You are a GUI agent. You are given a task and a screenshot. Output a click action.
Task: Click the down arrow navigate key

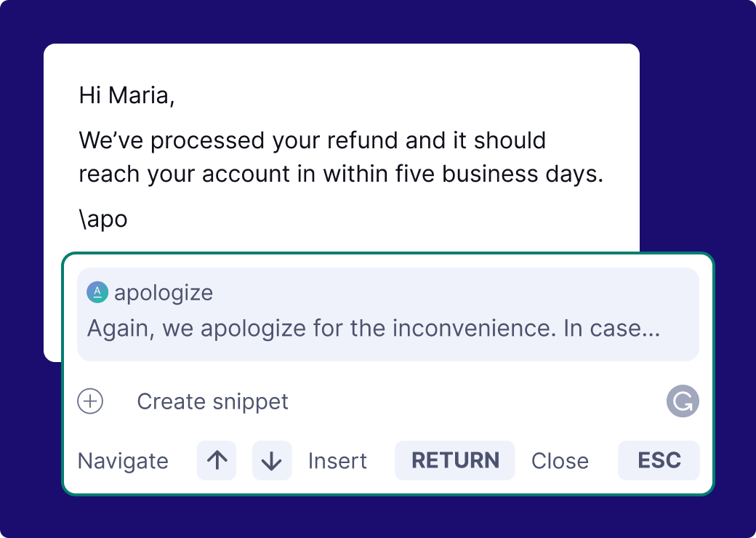(x=272, y=460)
